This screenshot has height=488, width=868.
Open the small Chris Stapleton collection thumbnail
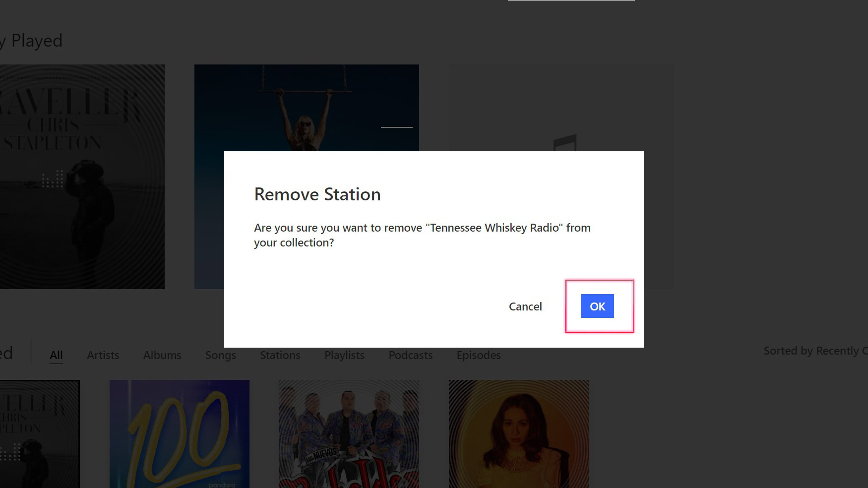40,434
